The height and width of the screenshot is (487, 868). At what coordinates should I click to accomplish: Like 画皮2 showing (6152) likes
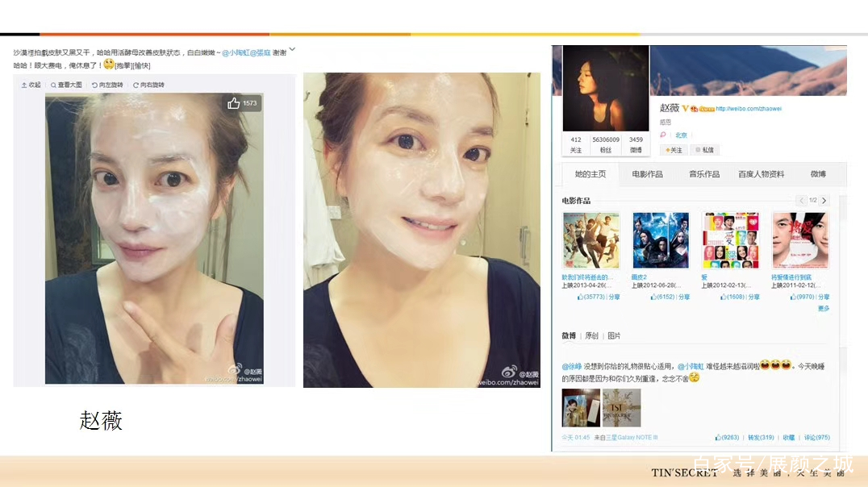[662, 298]
